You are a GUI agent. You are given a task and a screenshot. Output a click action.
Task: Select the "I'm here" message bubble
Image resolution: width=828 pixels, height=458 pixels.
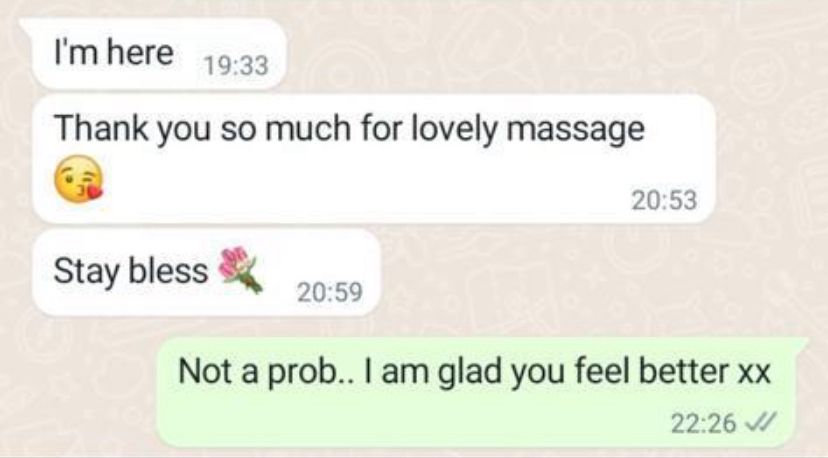click(x=159, y=53)
